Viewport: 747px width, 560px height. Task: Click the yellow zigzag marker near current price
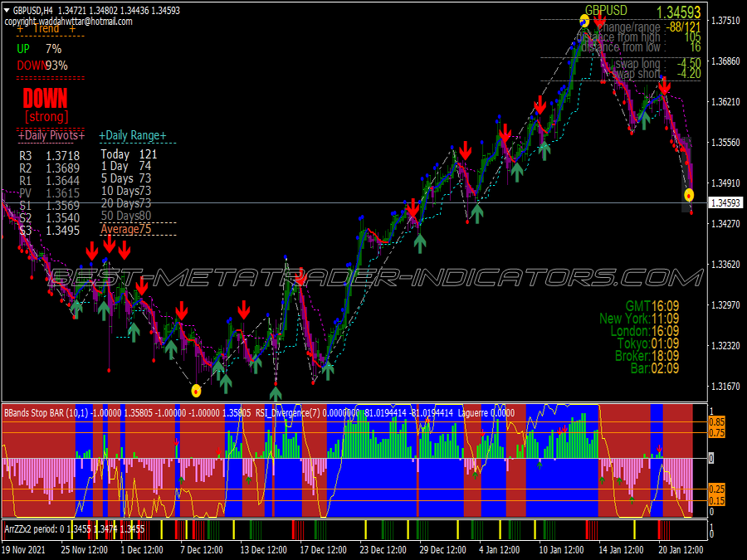click(x=689, y=195)
